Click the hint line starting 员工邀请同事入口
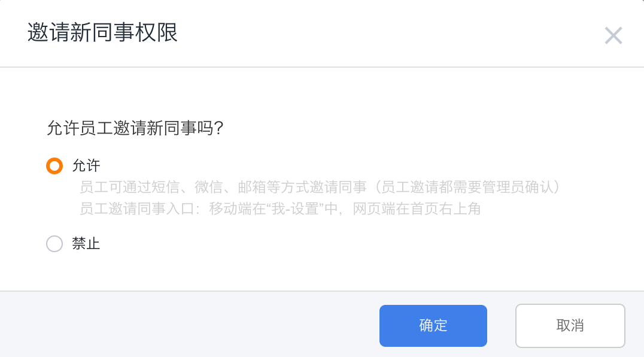This screenshot has width=644, height=357. (x=280, y=208)
